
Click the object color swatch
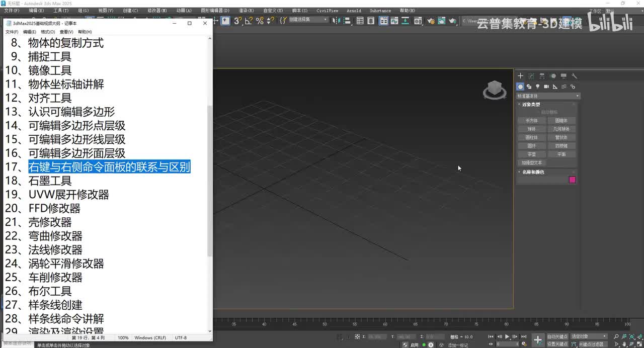pos(572,180)
